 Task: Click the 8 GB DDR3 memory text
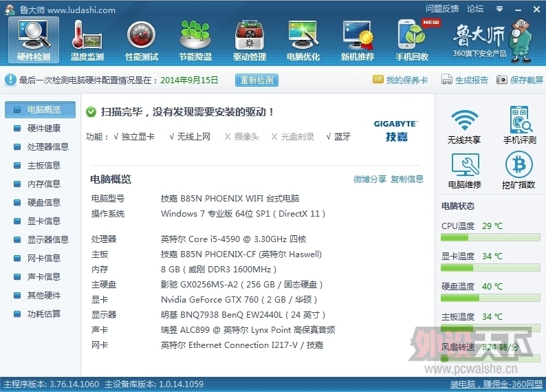point(219,270)
